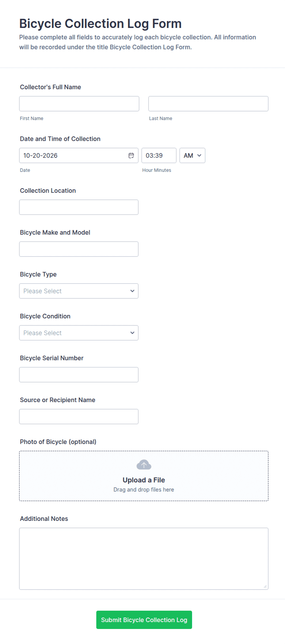Click the 'Date and Time of Collection' label
The height and width of the screenshot is (644, 285).
(x=60, y=139)
